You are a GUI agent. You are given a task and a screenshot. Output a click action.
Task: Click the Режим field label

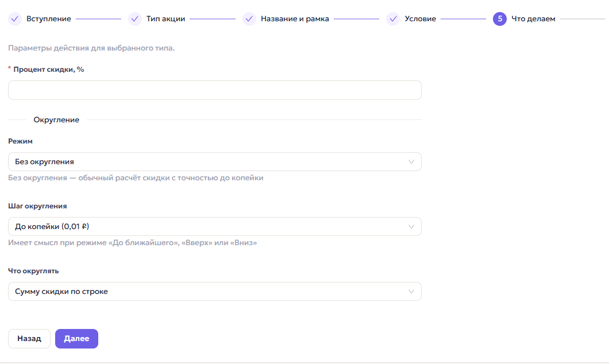[x=20, y=141]
